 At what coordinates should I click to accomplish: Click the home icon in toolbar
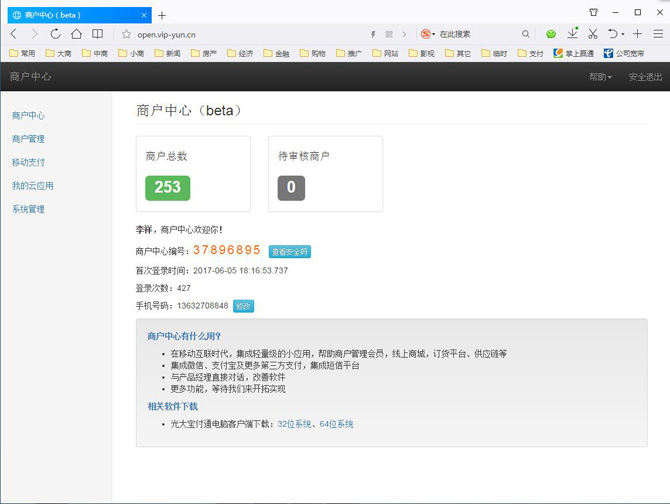76,34
